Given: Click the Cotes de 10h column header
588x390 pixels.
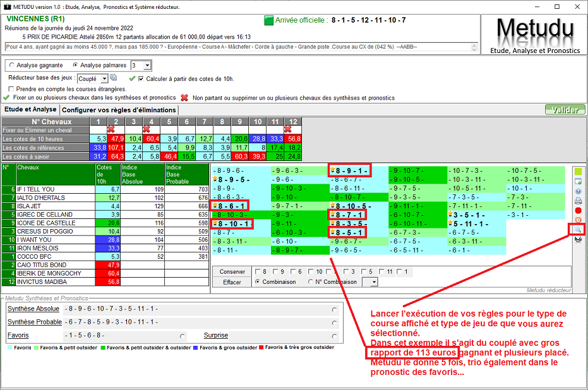Looking at the screenshot, I should click(x=107, y=174).
